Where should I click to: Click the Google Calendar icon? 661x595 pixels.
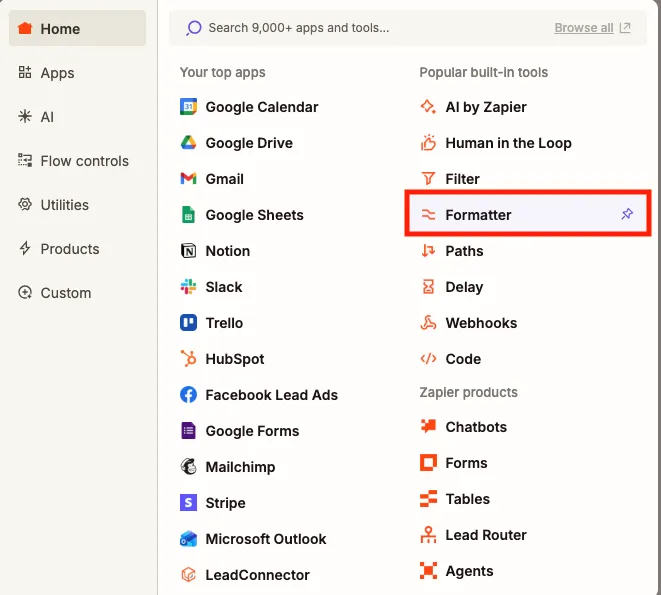click(188, 107)
